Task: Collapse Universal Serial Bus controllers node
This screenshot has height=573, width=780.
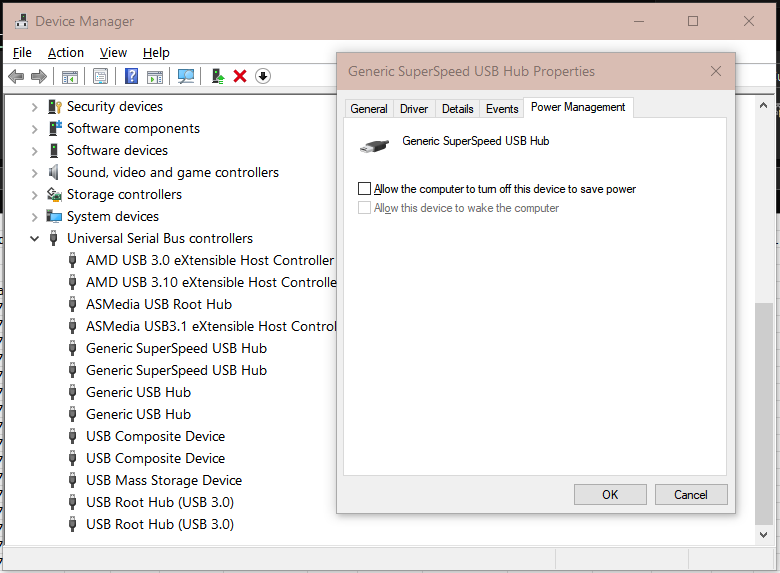Action: 35,238
